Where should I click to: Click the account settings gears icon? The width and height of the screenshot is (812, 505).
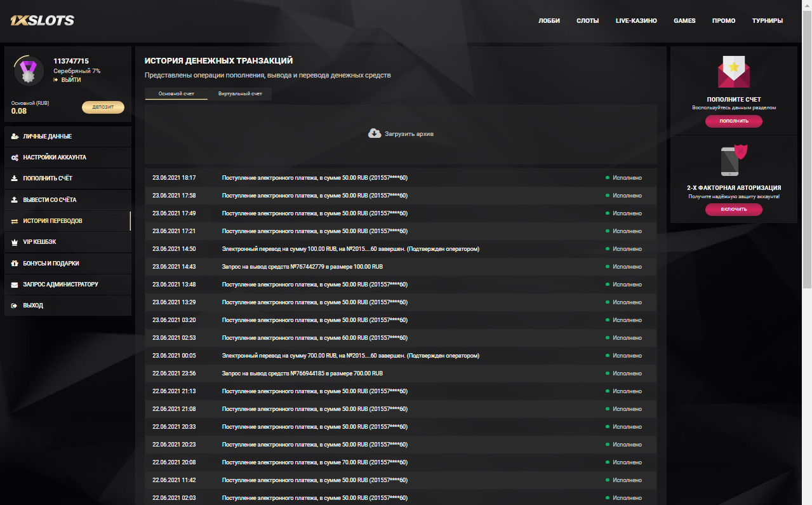[15, 158]
